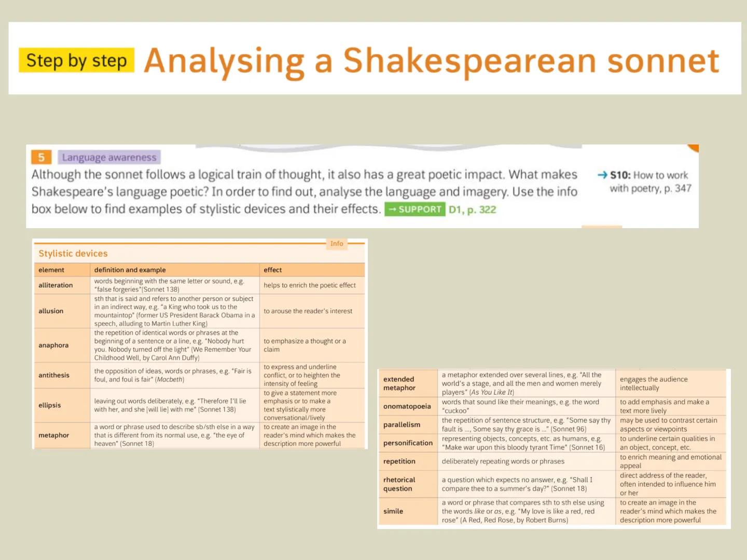Click 'to enrich meaning and emotional appeal'
This screenshot has height=560, width=747.
tap(671, 461)
